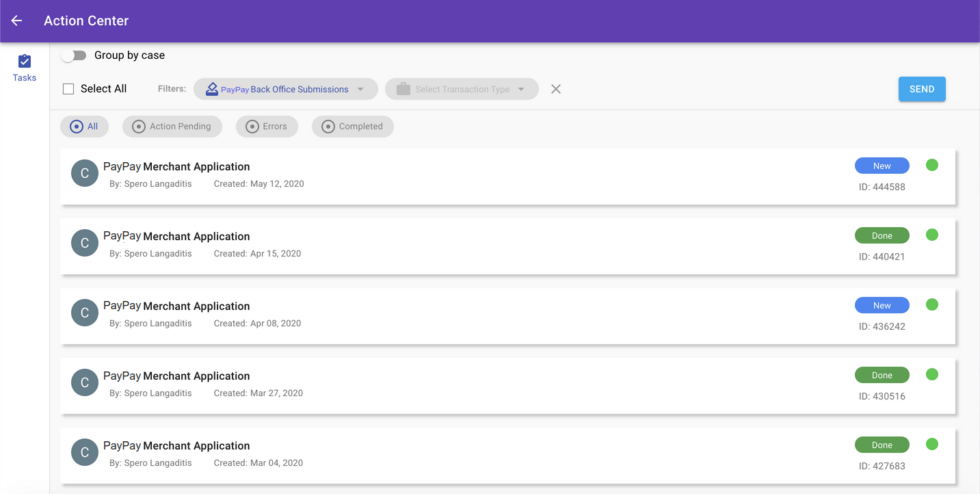Open Merchant Application created May 12, 2020
The image size is (980, 496).
(x=507, y=176)
